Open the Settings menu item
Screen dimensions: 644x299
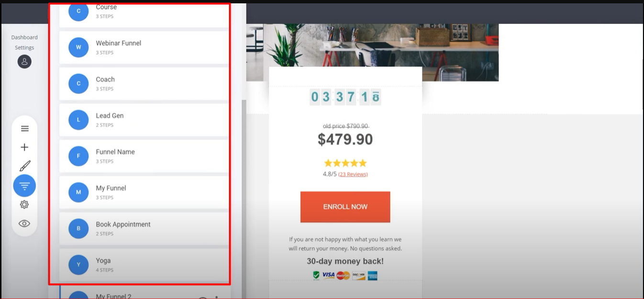point(24,48)
